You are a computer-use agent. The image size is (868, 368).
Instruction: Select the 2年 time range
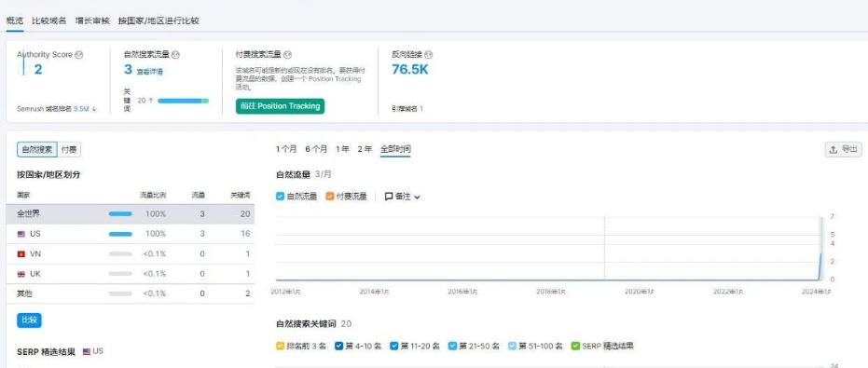(x=365, y=149)
